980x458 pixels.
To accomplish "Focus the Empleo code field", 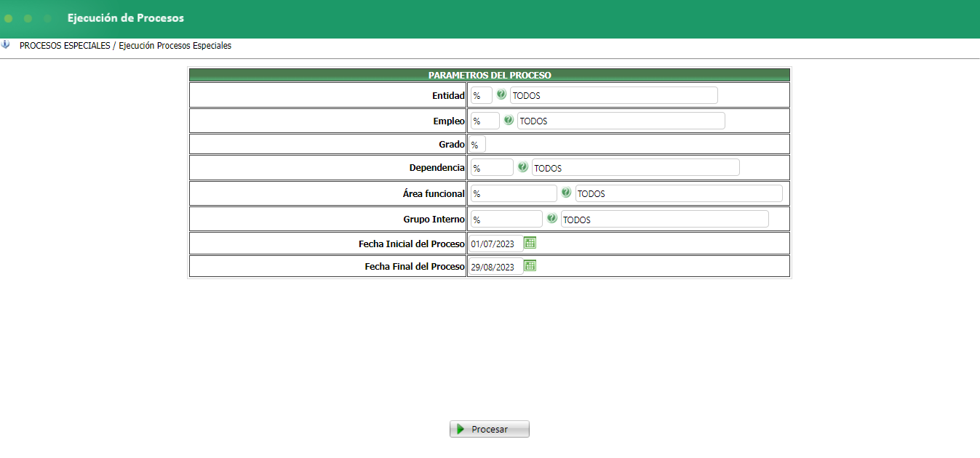I will [485, 121].
